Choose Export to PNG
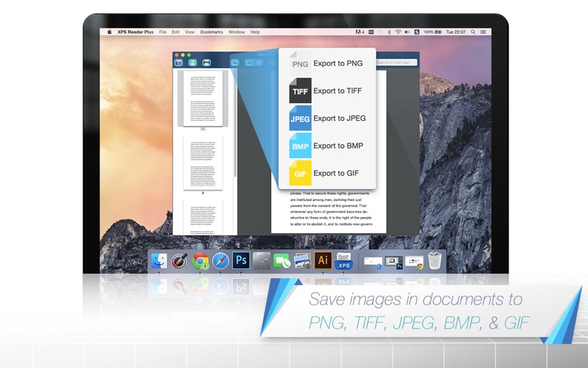Image resolution: width=588 pixels, height=368 pixels. pyautogui.click(x=327, y=63)
